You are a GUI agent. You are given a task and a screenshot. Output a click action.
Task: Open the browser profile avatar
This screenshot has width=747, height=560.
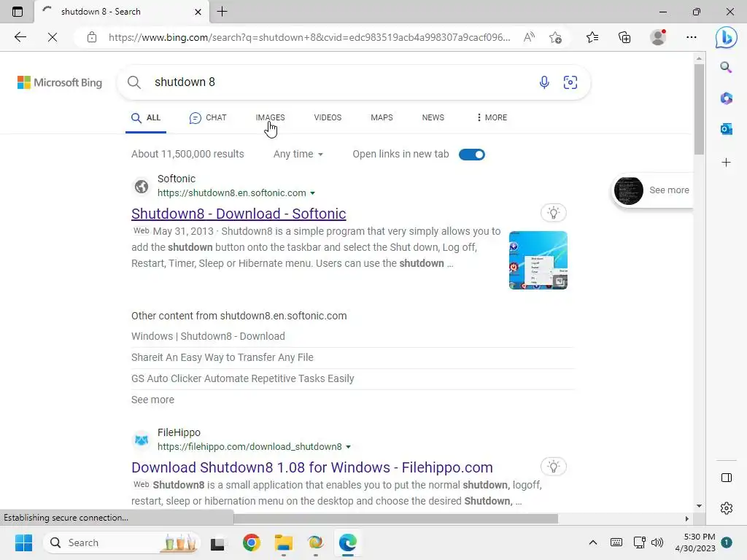tap(658, 37)
